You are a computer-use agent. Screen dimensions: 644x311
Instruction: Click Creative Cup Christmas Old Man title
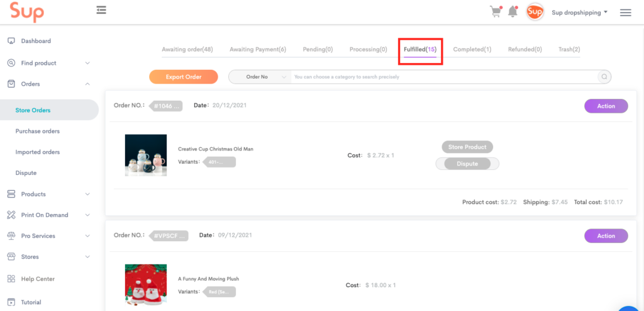(x=216, y=149)
